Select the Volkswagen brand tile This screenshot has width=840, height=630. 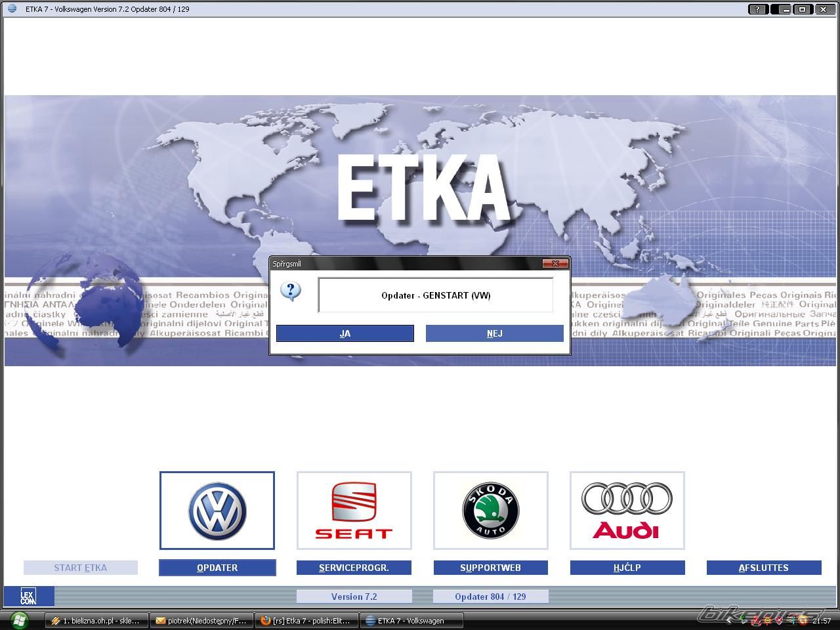point(217,511)
